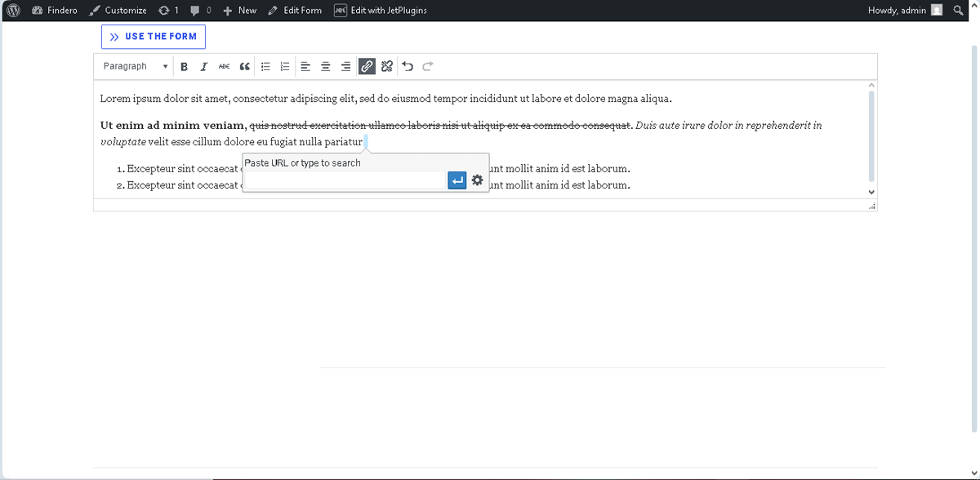Open link settings with the gear icon
Viewport: 980px width, 480px height.
pyautogui.click(x=477, y=180)
